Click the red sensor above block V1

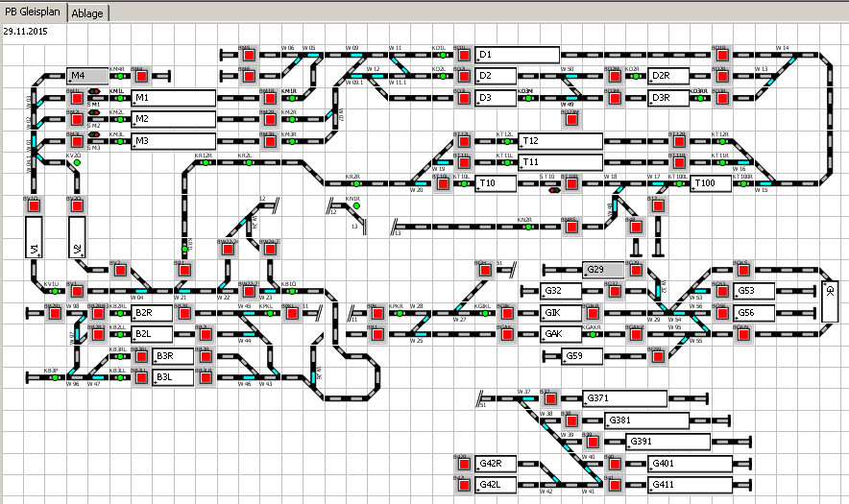coord(33,205)
